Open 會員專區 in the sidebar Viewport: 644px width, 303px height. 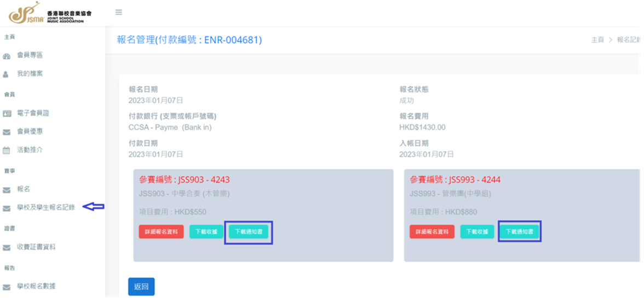[x=30, y=55]
